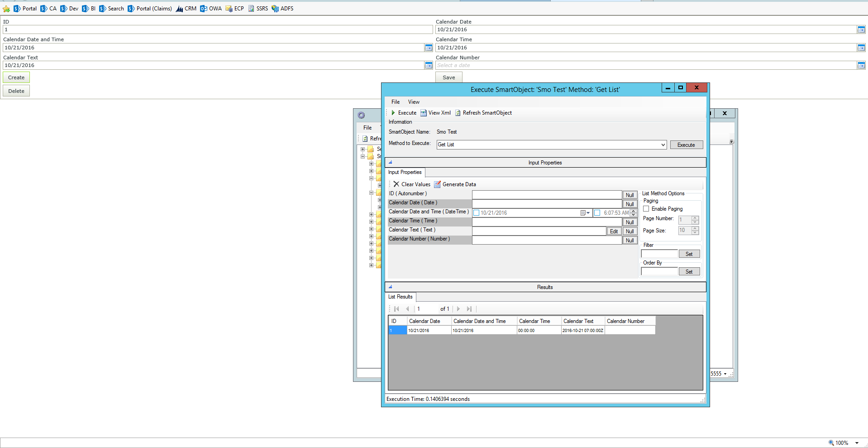Select the List Results tab
This screenshot has height=448, width=868.
point(401,297)
